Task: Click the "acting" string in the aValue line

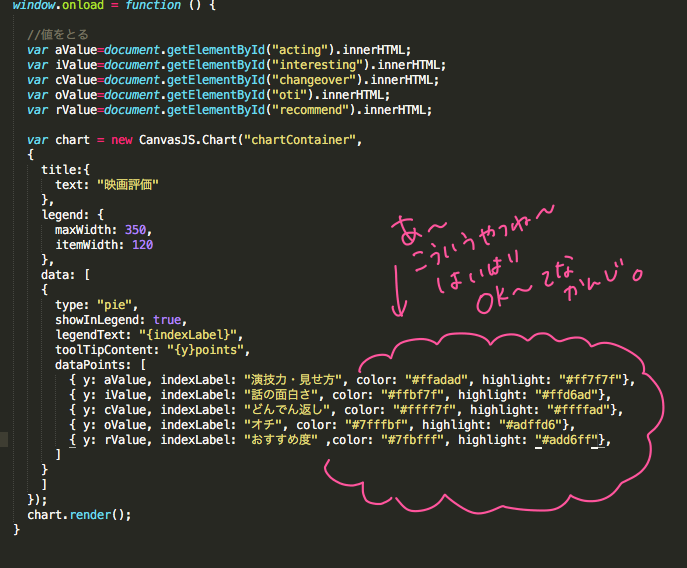Action: click(x=300, y=50)
